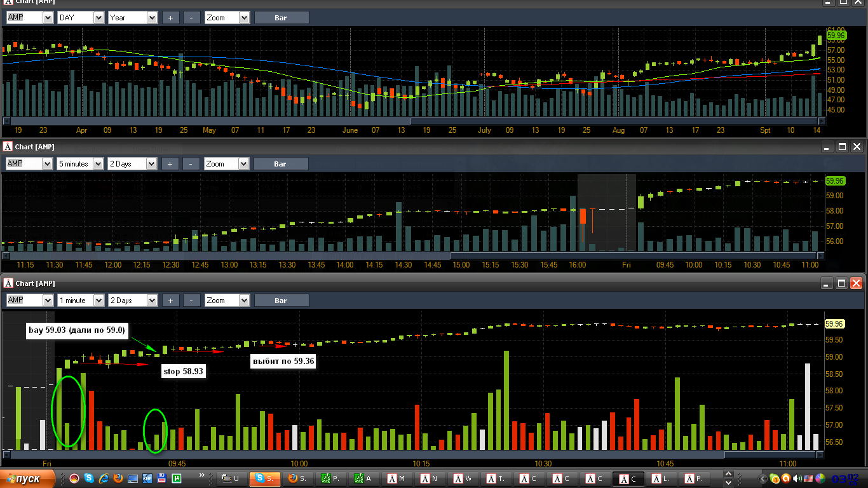The width and height of the screenshot is (868, 488).
Task: Click the plus button in the 1-minute chart
Action: (x=170, y=300)
